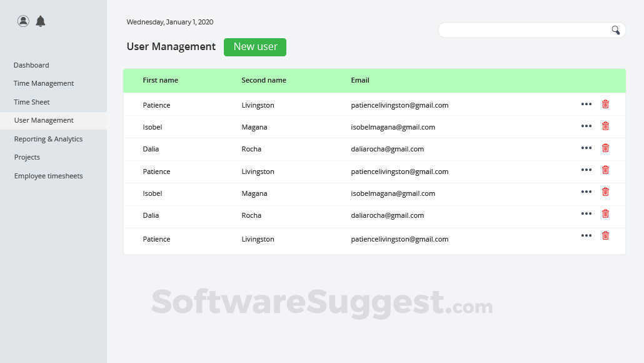Open Time Management section
The image size is (644, 363).
44,83
